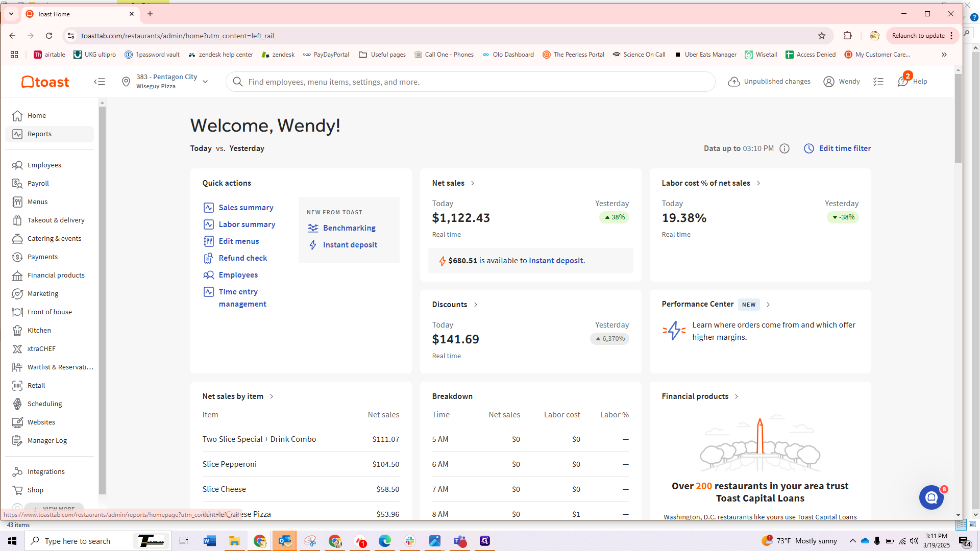Click the page vertical scrollbar

pos(958,118)
